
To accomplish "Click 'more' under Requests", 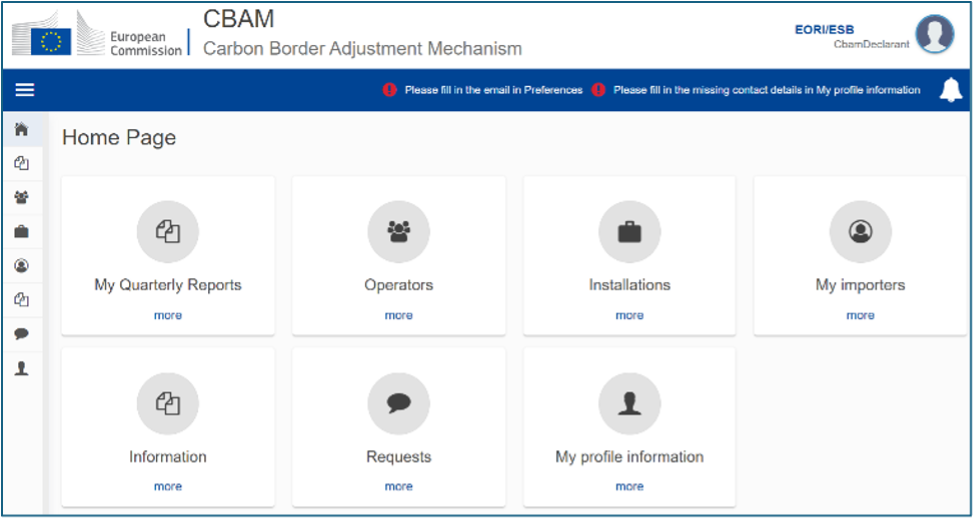I will (x=398, y=487).
